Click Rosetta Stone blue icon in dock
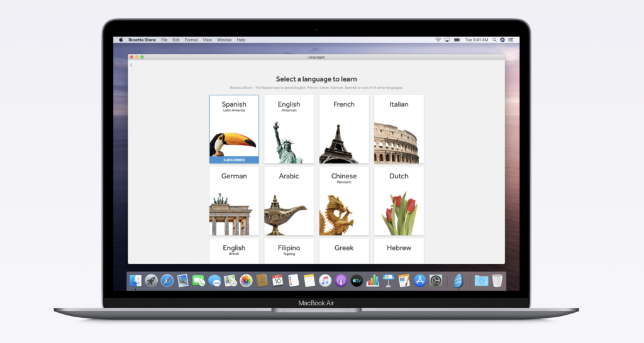 458,281
